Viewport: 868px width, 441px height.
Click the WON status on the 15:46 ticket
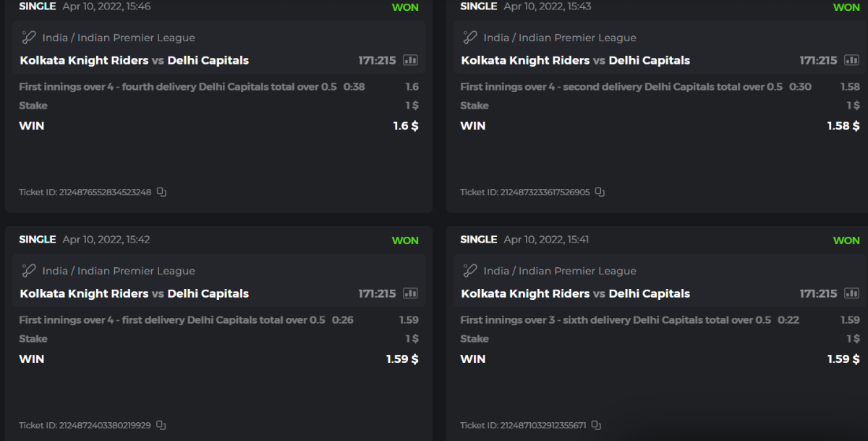405,7
